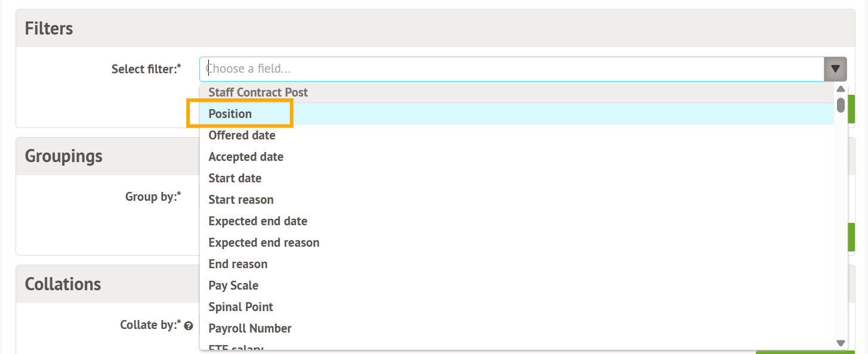Click the scroll up arrow in the list

click(x=841, y=89)
